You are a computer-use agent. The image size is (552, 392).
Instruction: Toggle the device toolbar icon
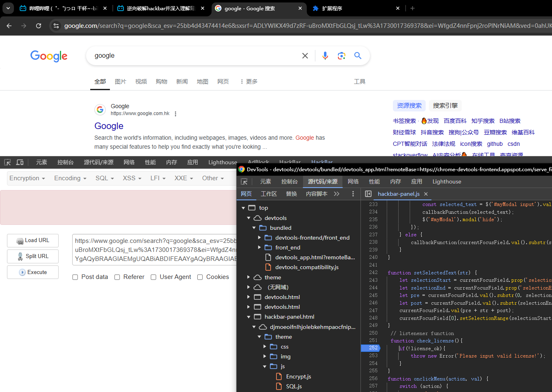click(x=20, y=162)
